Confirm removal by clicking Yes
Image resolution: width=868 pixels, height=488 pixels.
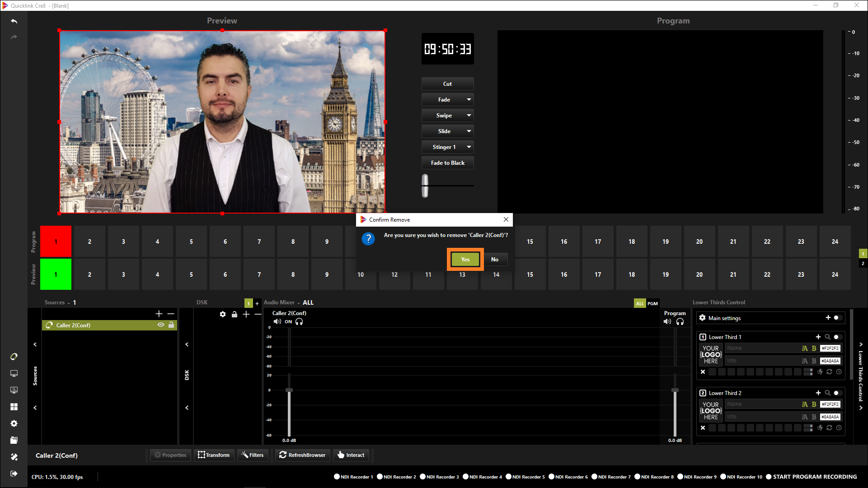click(x=465, y=260)
